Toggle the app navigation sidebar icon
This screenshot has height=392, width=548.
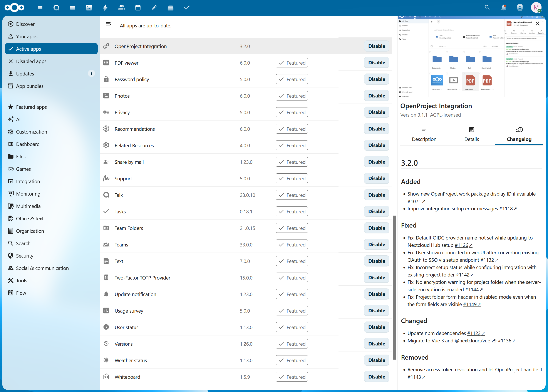(x=108, y=24)
